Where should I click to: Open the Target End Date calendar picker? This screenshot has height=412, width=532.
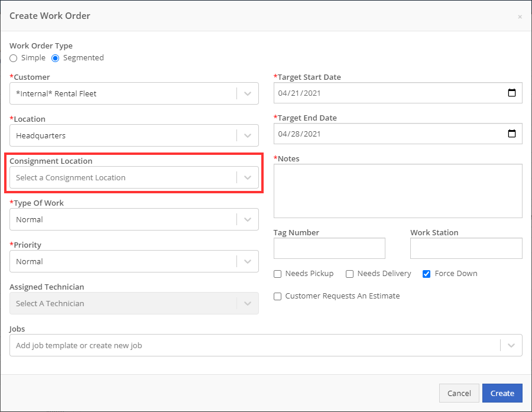tap(512, 134)
